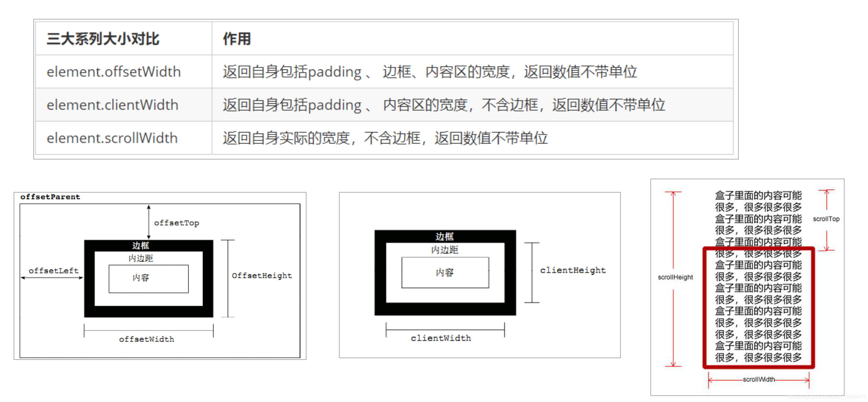The height and width of the screenshot is (402, 868).
Task: Click the clientWidth description containing '不含边框'
Action: 444,105
